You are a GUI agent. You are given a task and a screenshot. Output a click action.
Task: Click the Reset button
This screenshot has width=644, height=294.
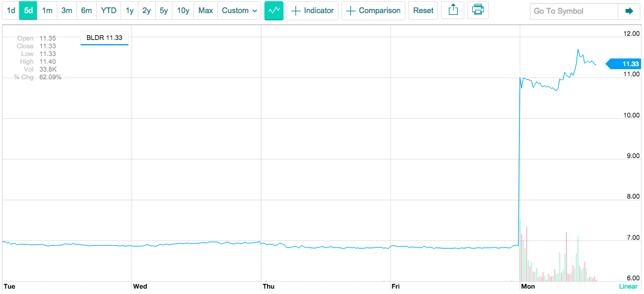pos(423,11)
